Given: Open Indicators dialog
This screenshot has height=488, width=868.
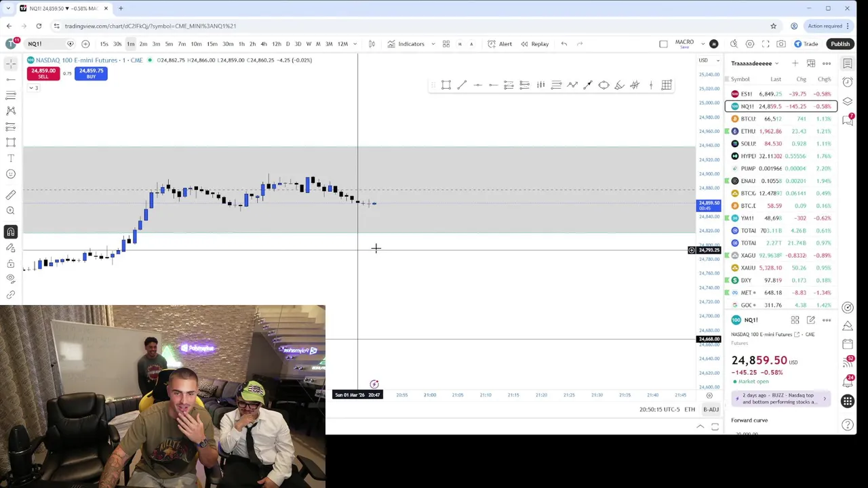Looking at the screenshot, I should tap(406, 44).
